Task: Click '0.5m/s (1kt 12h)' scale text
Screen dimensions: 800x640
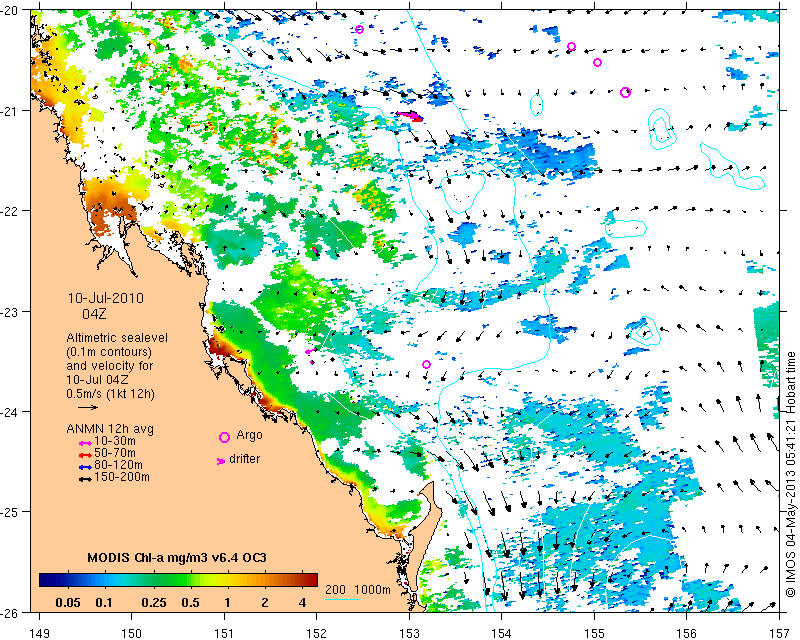Action: click(110, 394)
